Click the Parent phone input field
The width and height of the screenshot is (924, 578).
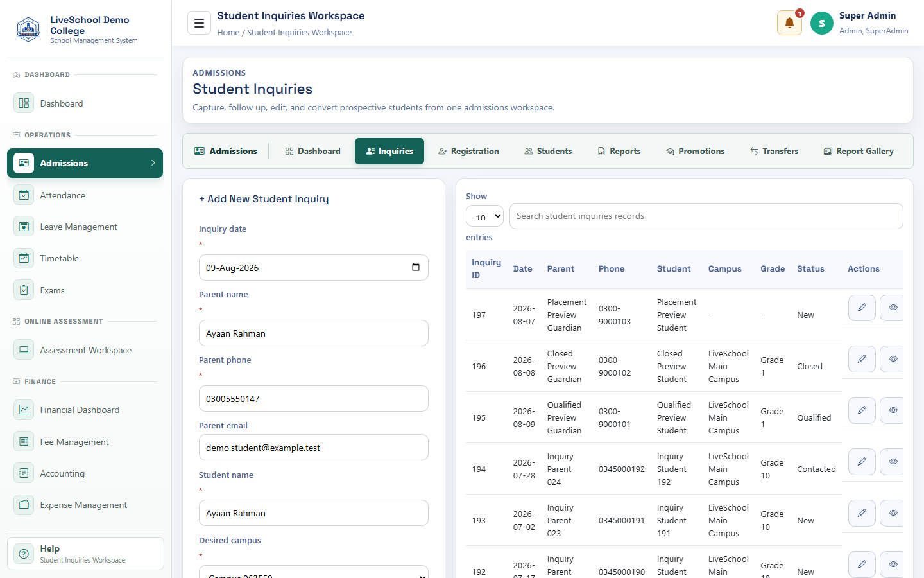[314, 398]
